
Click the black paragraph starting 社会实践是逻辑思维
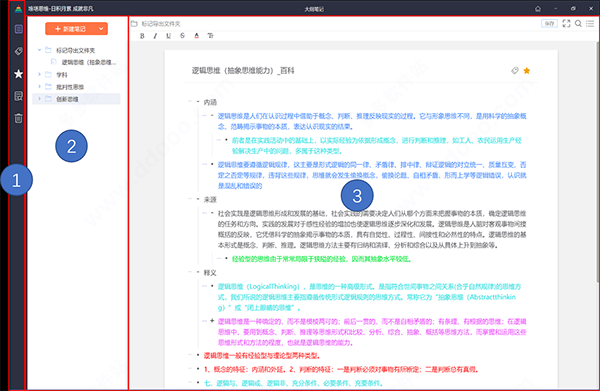(x=372, y=229)
